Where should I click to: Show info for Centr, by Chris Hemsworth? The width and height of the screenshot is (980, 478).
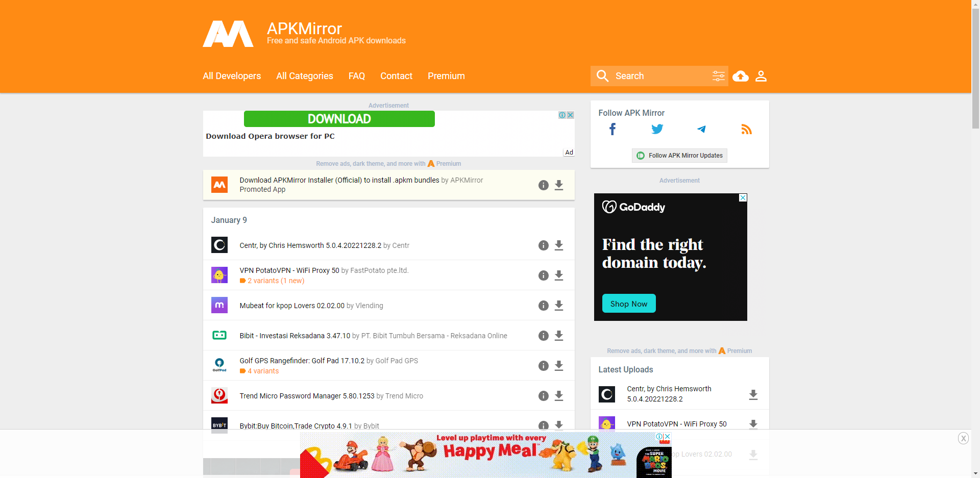pyautogui.click(x=544, y=245)
